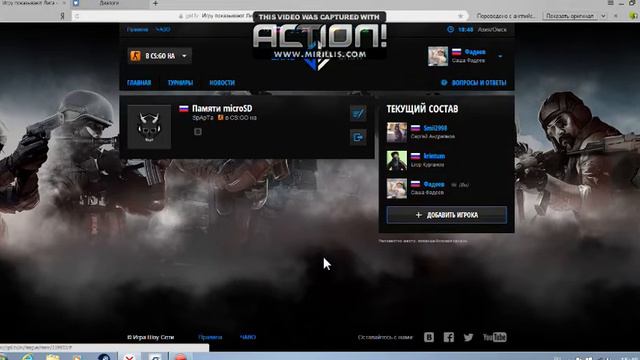
Task: Click Фадеев's avatar in the roster
Action: (x=397, y=189)
